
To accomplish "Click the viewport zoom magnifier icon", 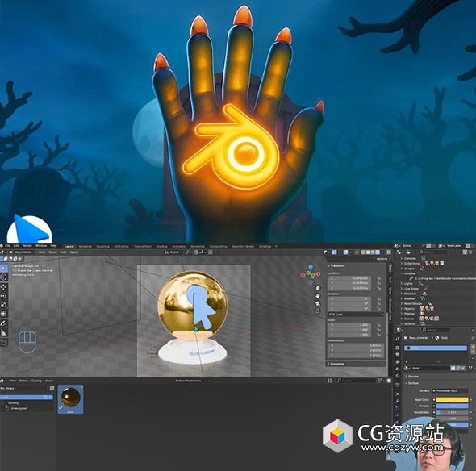I will (x=318, y=288).
